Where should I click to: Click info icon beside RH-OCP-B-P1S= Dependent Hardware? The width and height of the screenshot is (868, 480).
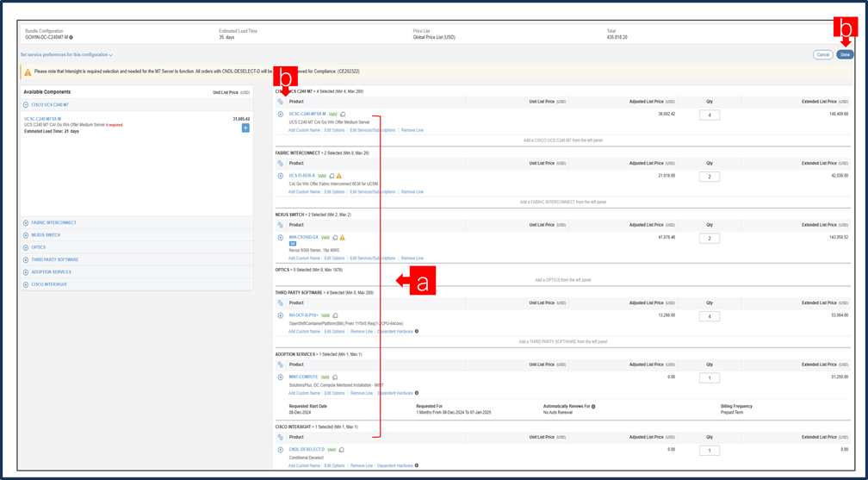point(416,332)
